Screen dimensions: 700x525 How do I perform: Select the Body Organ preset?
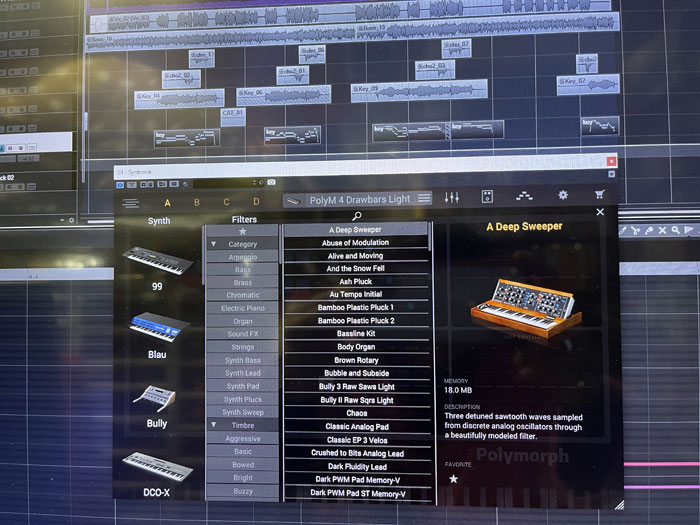pyautogui.click(x=356, y=347)
